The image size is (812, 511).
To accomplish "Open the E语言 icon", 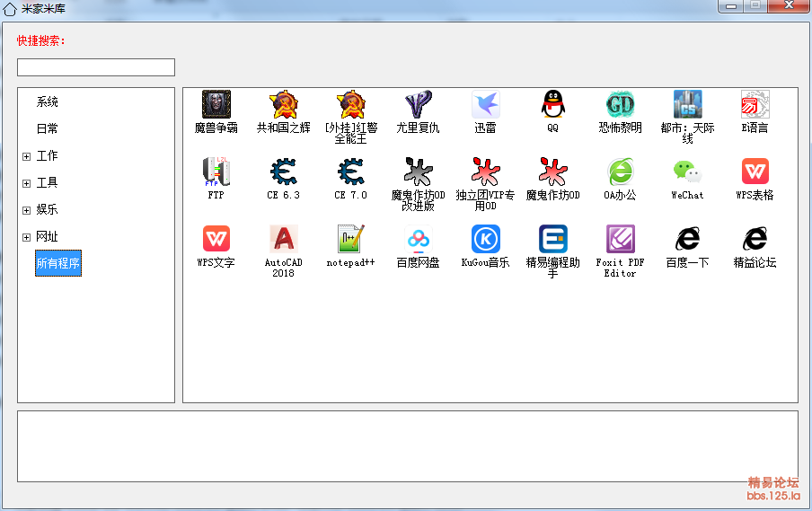I will [755, 104].
